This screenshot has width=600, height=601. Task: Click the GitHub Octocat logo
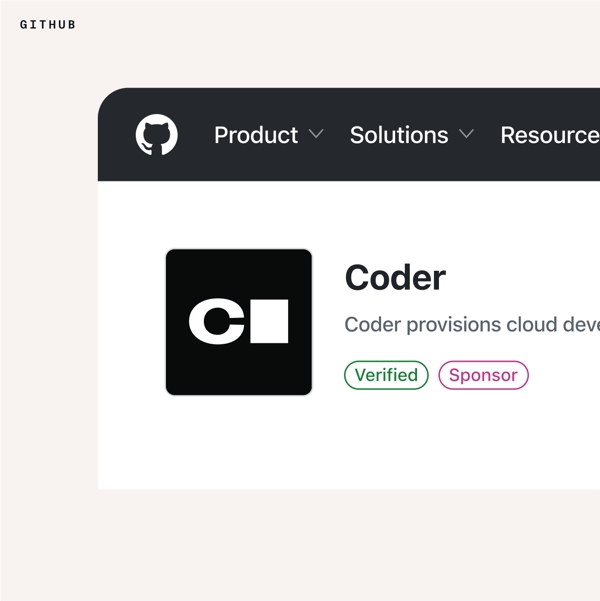tap(156, 135)
